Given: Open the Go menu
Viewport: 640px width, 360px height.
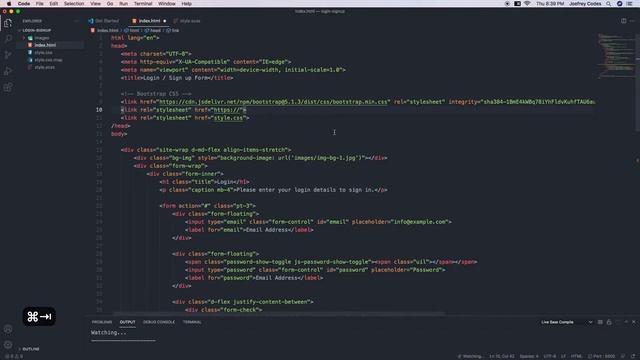Looking at the screenshot, I should (x=110, y=4).
